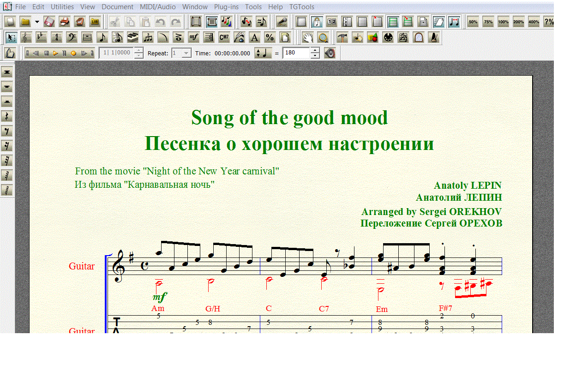The width and height of the screenshot is (588, 377).
Task: Open the Document menu
Action: coord(117,7)
